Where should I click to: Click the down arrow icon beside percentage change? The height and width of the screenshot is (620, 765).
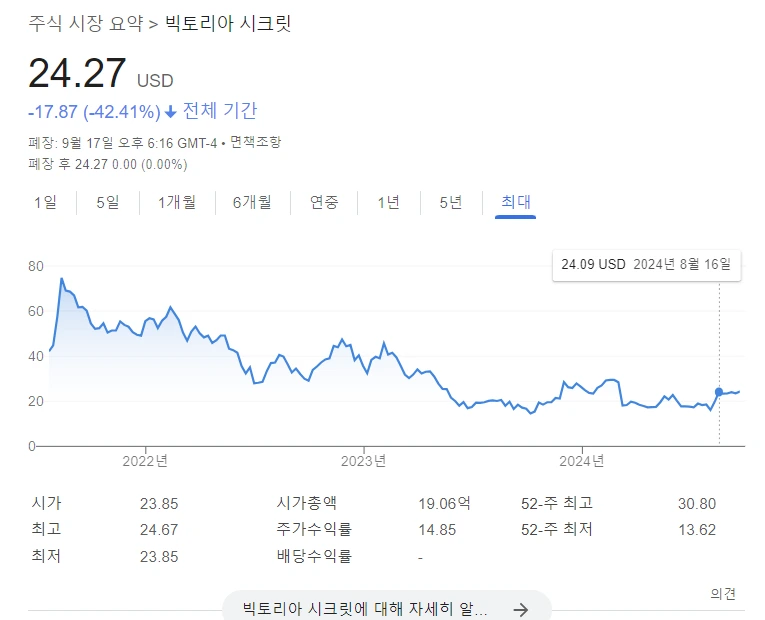coord(170,112)
